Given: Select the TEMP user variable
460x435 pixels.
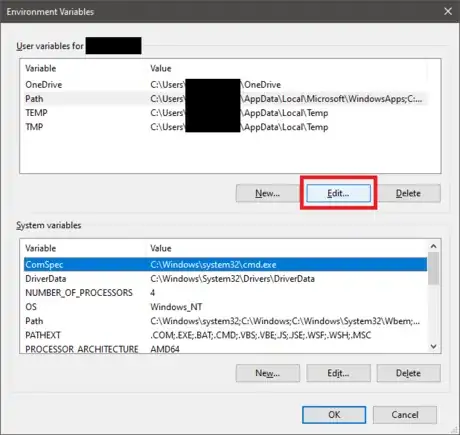Looking at the screenshot, I should pyautogui.click(x=225, y=113).
